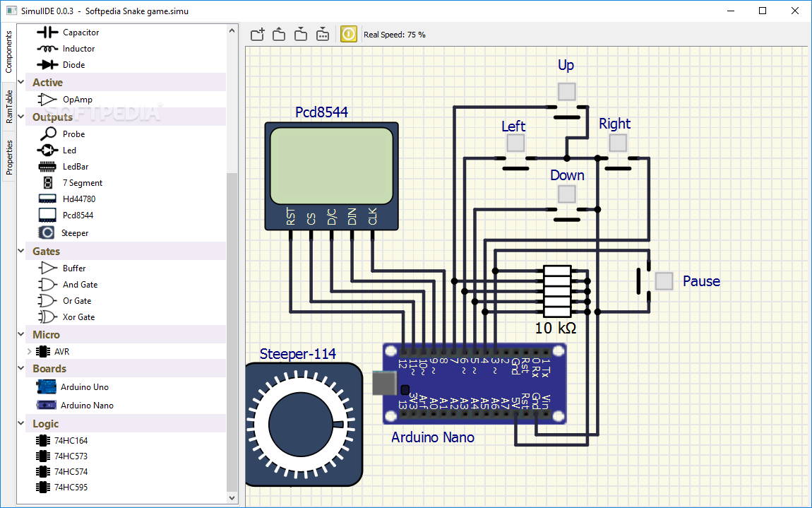Select the Led component icon
The width and height of the screenshot is (812, 508).
[x=47, y=150]
